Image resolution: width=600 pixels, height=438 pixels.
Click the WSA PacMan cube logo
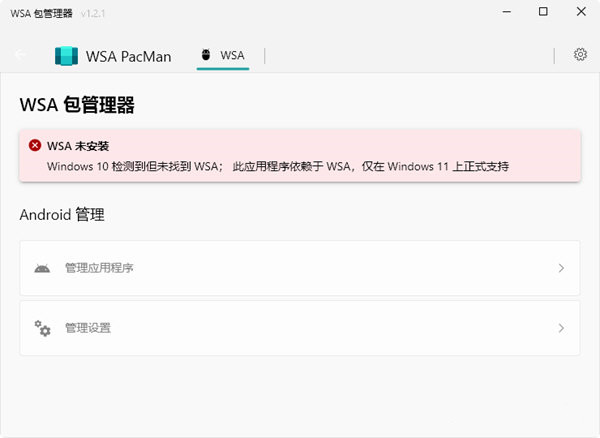click(67, 56)
